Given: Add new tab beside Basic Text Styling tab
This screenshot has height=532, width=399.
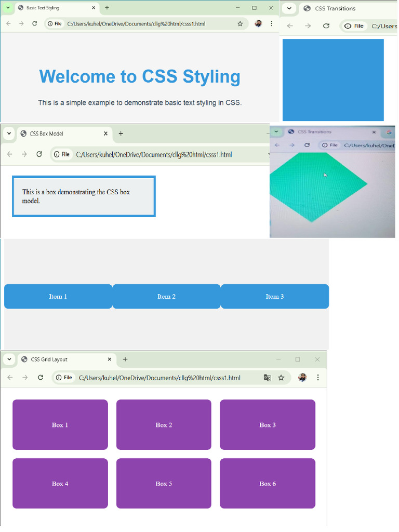Looking at the screenshot, I should click(107, 7).
